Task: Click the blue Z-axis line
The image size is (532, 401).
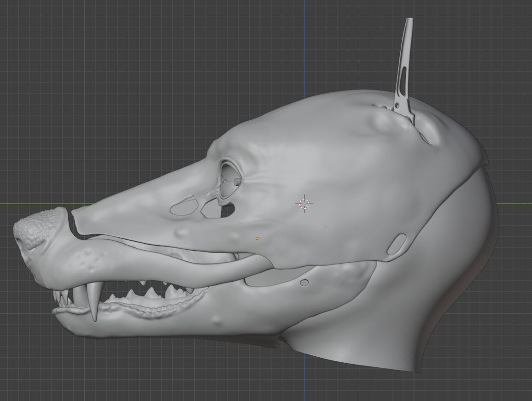Action: (304, 46)
